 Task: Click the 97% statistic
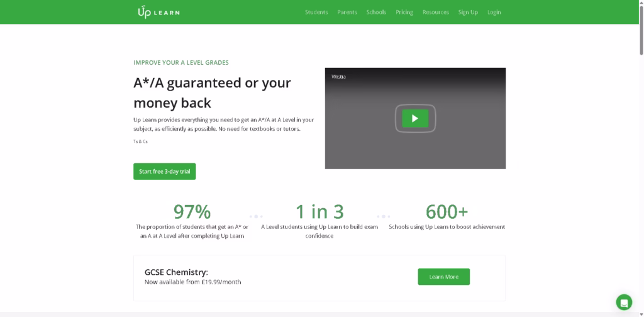(x=192, y=211)
